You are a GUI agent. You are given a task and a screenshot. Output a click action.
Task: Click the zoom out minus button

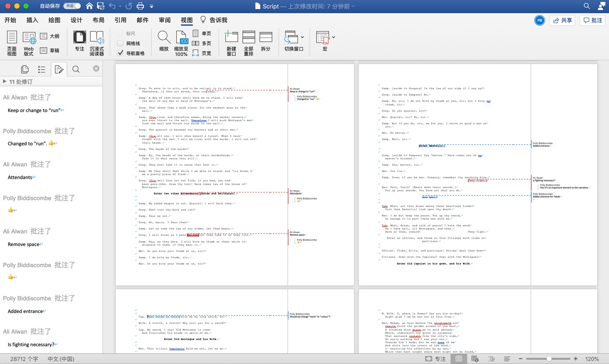pyautogui.click(x=521, y=359)
